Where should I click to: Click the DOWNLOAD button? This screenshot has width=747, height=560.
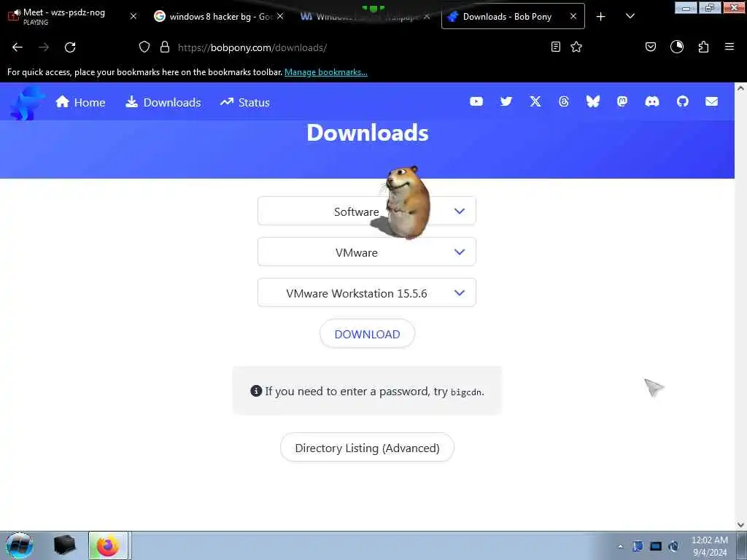(x=368, y=334)
